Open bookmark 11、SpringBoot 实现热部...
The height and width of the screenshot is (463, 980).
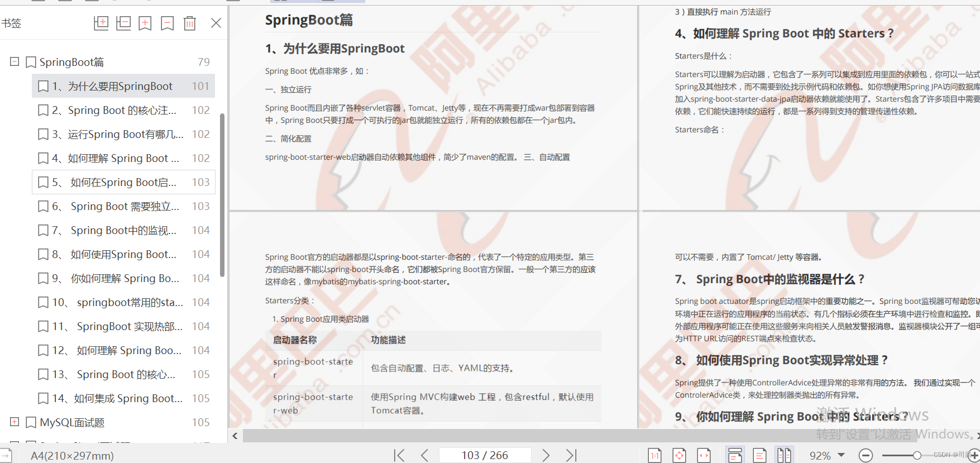click(123, 326)
